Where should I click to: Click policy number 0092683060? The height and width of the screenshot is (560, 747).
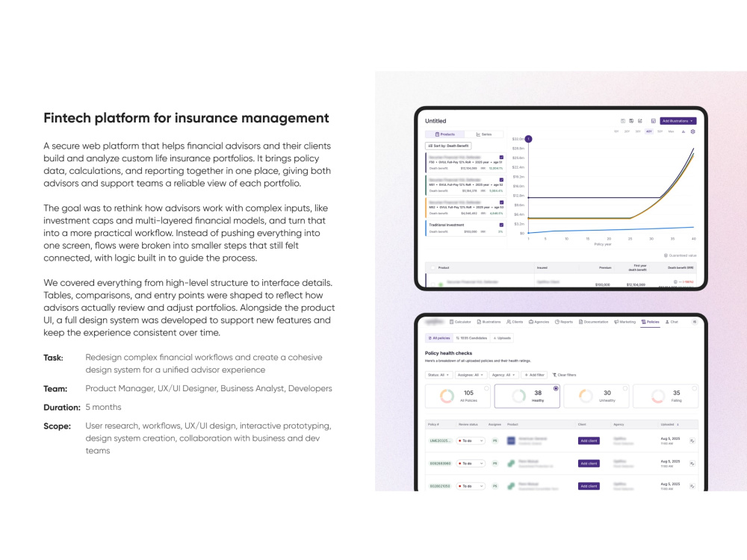[440, 464]
